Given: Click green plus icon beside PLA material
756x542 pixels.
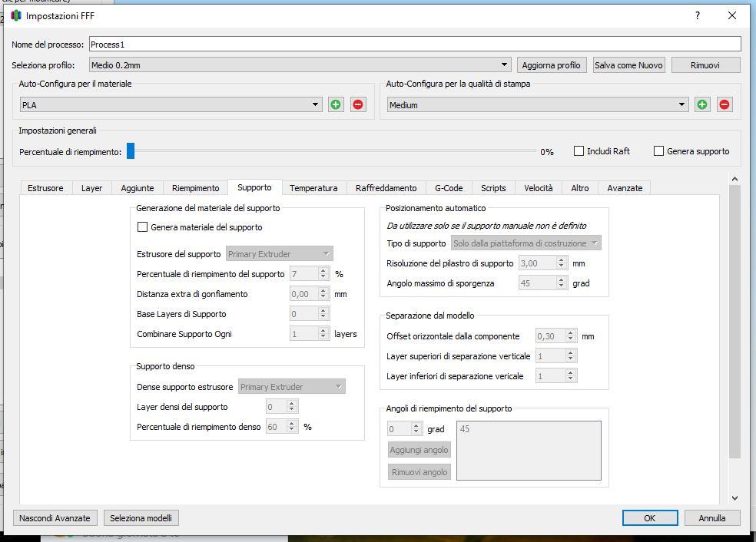Looking at the screenshot, I should pyautogui.click(x=336, y=104).
